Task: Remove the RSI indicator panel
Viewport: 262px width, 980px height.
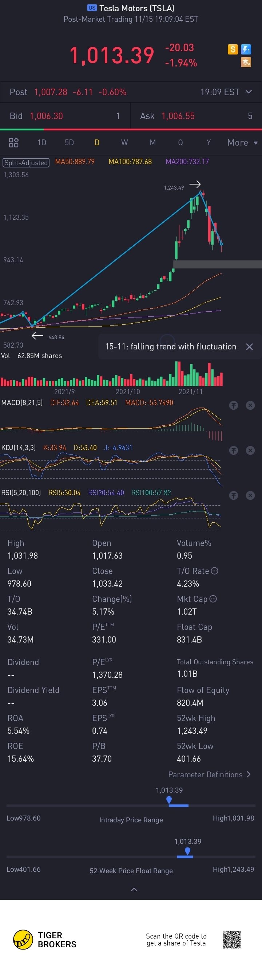Action: [250, 495]
